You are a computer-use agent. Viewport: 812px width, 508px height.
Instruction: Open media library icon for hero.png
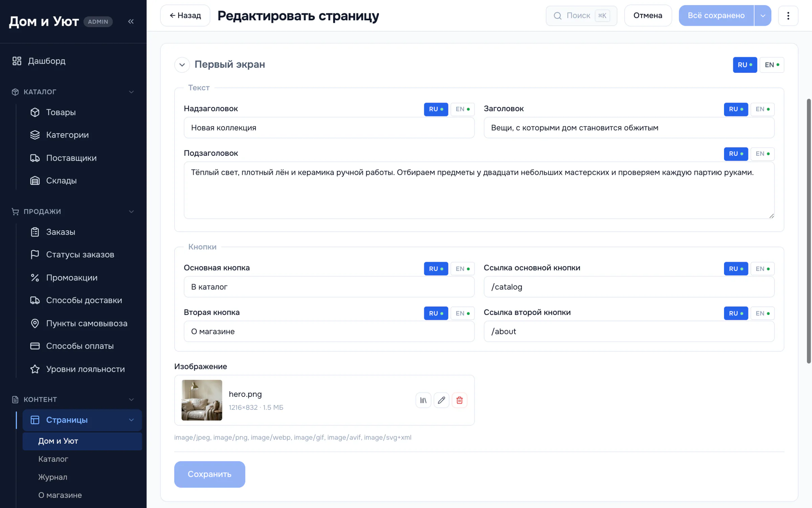423,400
